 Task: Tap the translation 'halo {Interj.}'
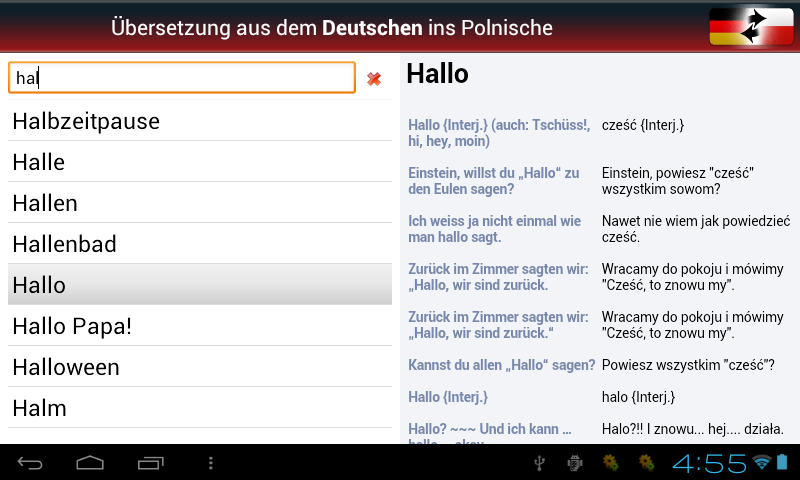638,397
